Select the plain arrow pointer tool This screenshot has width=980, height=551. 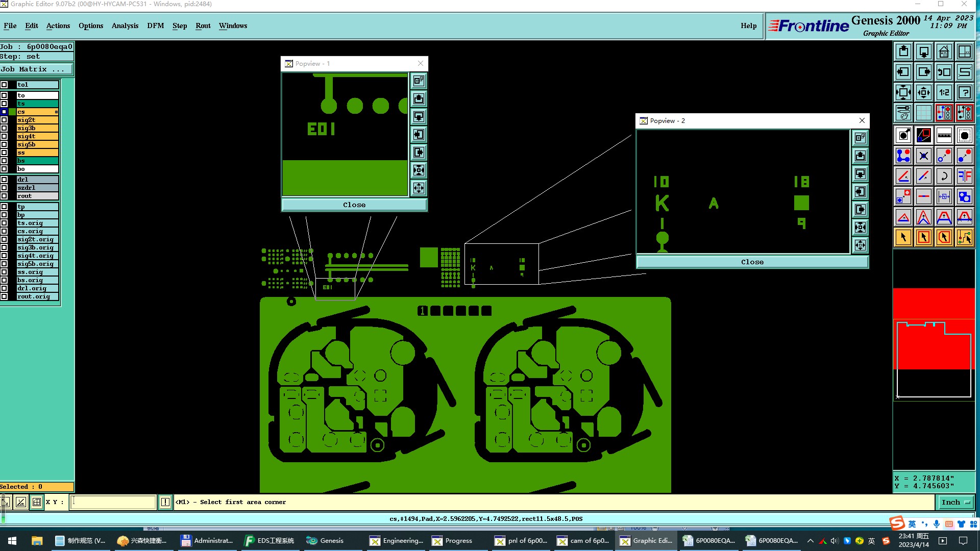[903, 237]
